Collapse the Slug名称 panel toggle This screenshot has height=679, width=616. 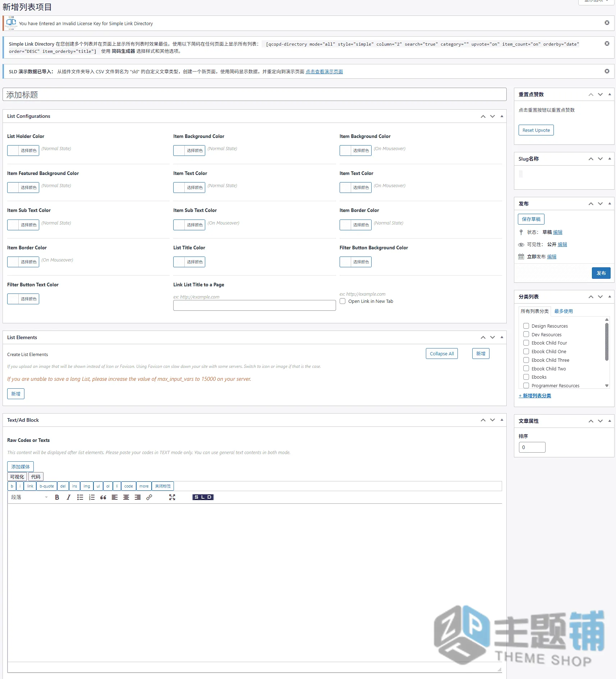tap(610, 158)
